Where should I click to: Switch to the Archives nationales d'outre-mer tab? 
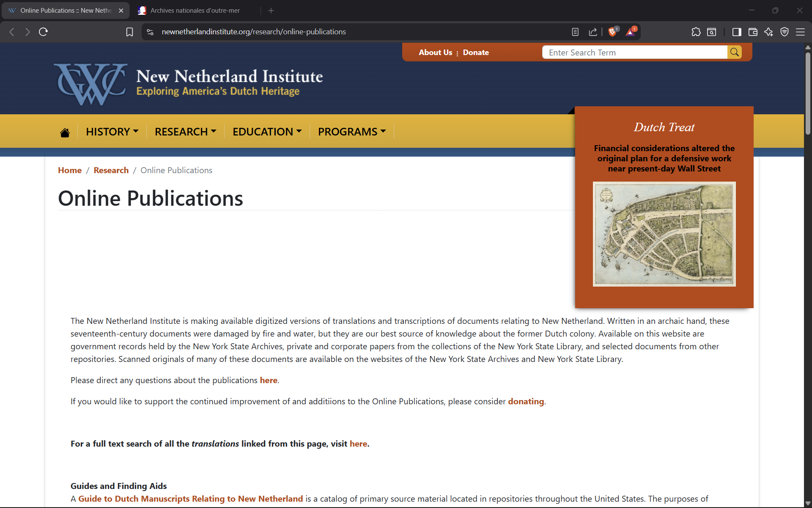195,10
